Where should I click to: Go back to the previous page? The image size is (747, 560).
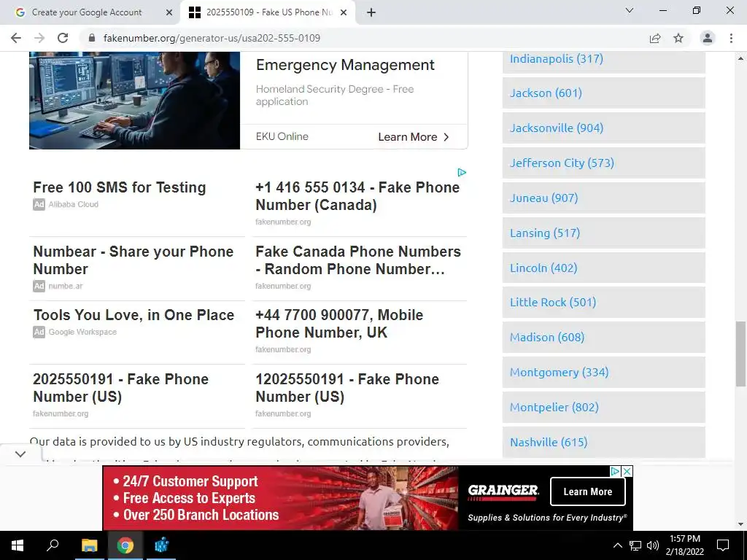tap(16, 38)
